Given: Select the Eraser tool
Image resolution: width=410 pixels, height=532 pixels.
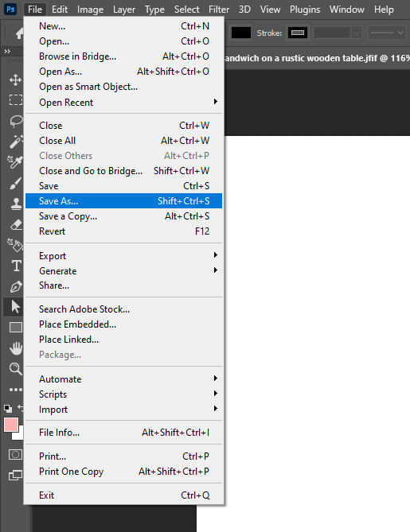Looking at the screenshot, I should [16, 224].
